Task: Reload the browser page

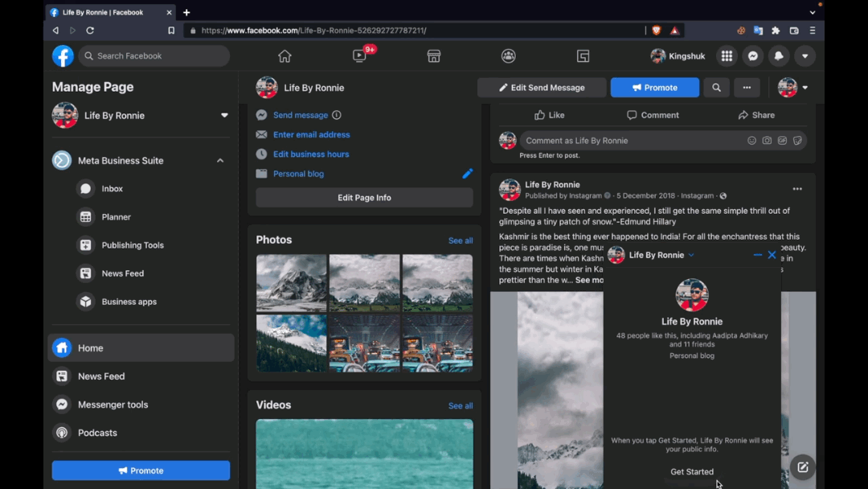Action: pos(90,31)
